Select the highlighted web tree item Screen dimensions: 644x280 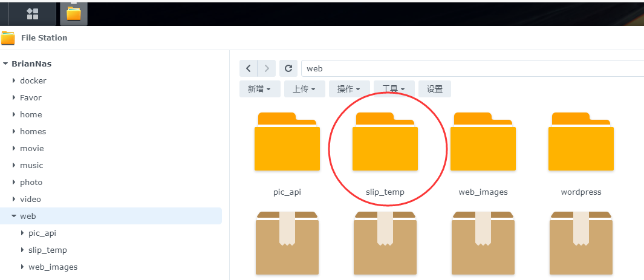pyautogui.click(x=111, y=216)
